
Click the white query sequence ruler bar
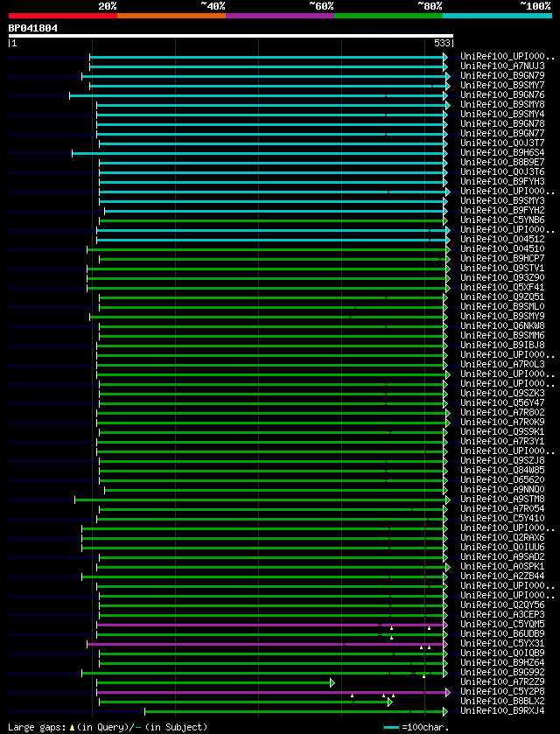231,36
